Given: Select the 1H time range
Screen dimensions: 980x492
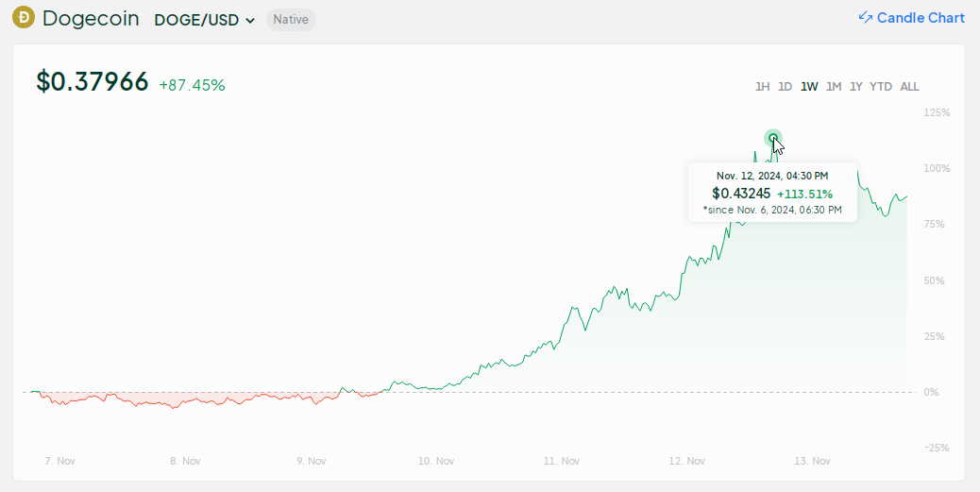Looking at the screenshot, I should pos(763,87).
